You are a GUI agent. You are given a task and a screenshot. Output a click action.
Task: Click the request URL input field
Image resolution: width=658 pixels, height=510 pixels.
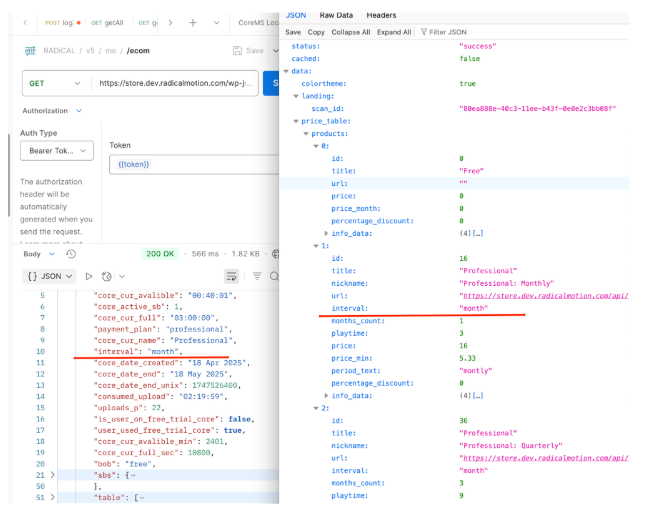point(175,83)
